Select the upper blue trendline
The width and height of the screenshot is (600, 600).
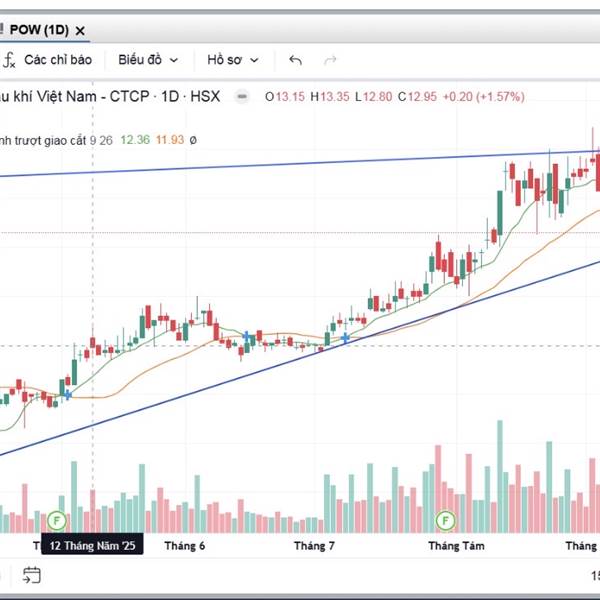pyautogui.click(x=300, y=163)
